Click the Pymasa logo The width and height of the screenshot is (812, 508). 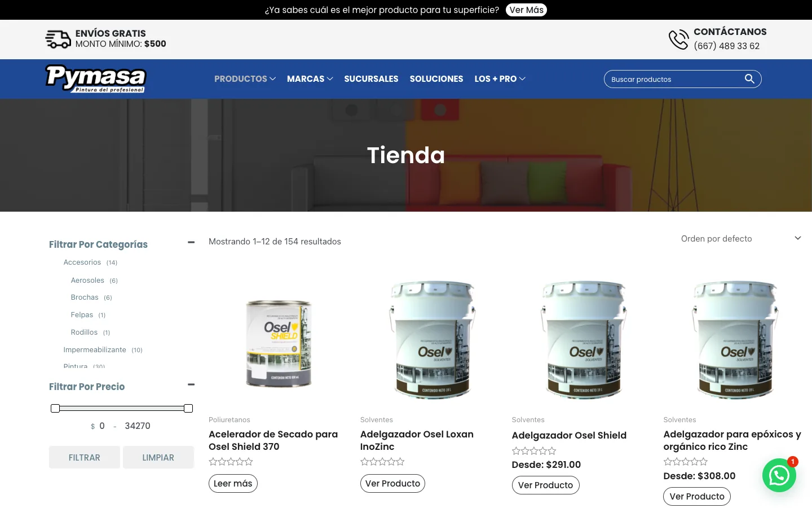[x=95, y=78]
